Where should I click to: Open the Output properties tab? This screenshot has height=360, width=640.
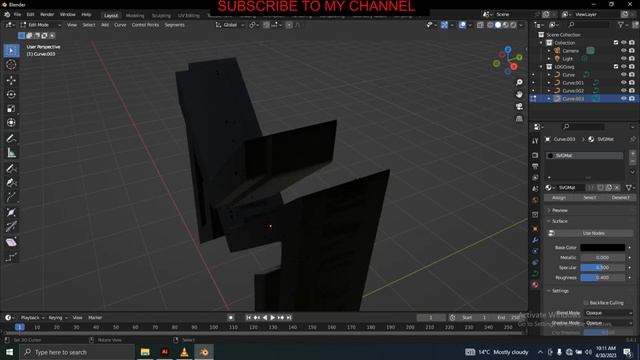coord(535,167)
